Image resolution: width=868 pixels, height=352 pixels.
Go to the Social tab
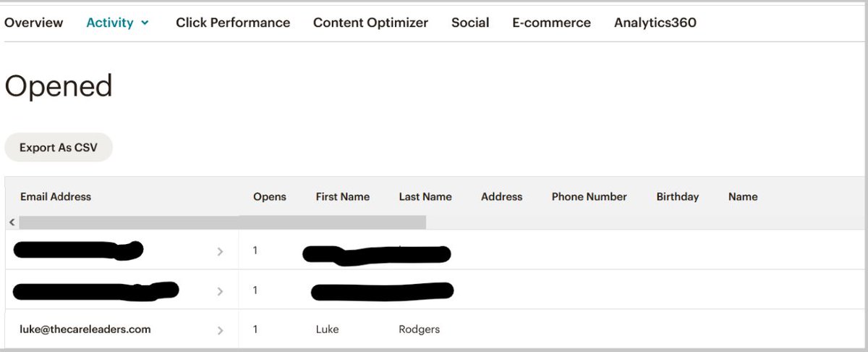pyautogui.click(x=470, y=22)
